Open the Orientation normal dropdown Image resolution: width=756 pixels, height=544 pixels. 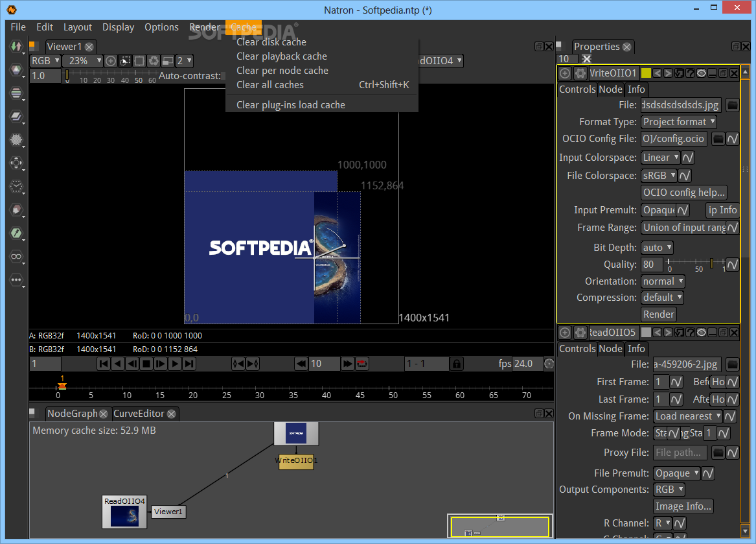point(663,281)
